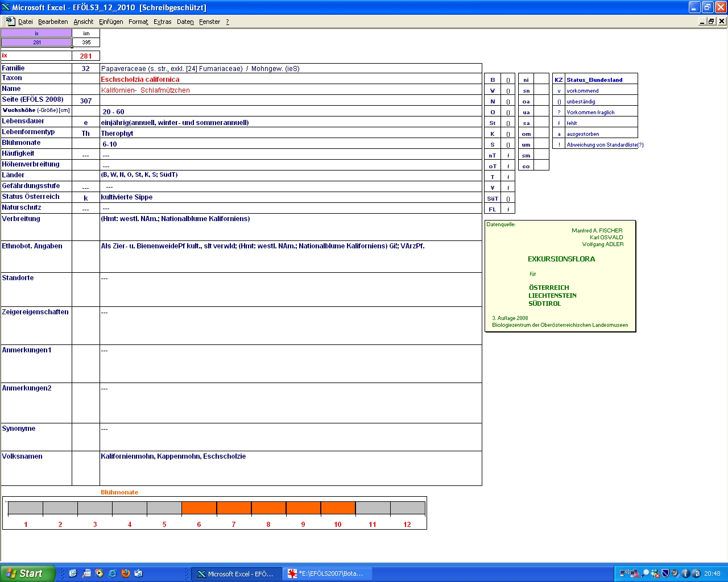Click the Ethnobot. Angaben text 'Als Zier- u. BienenweidePf...'
This screenshot has height=582, width=728.
263,246
